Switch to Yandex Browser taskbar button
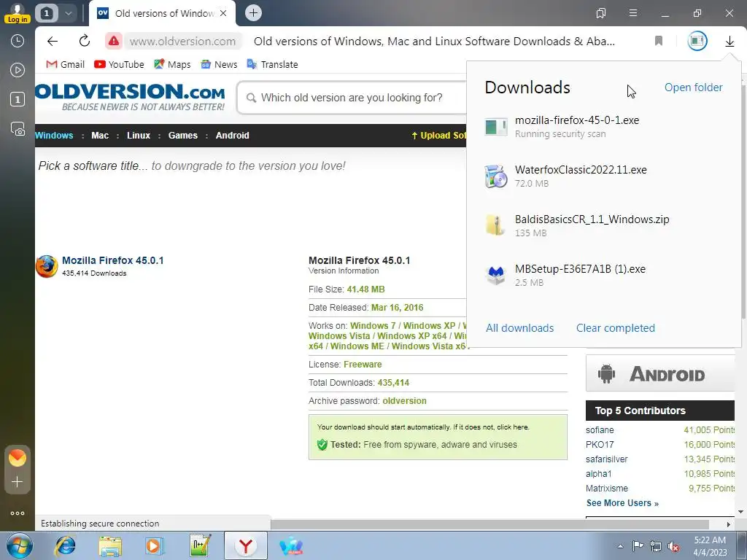 [246, 546]
